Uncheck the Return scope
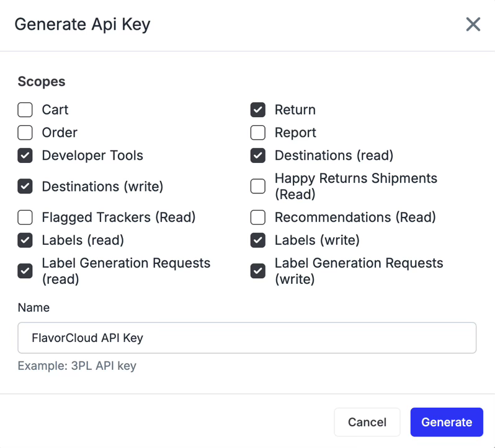The height and width of the screenshot is (448, 495). pyautogui.click(x=258, y=110)
